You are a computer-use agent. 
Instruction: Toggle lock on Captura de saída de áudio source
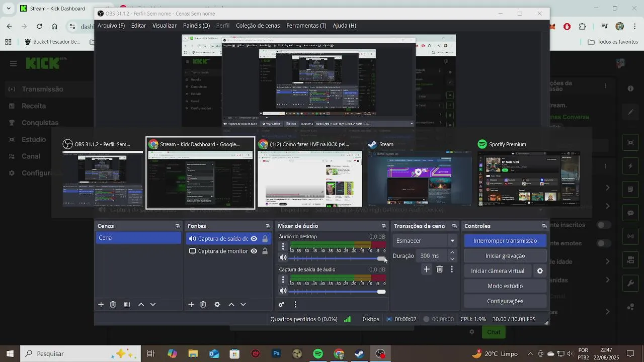(265, 239)
